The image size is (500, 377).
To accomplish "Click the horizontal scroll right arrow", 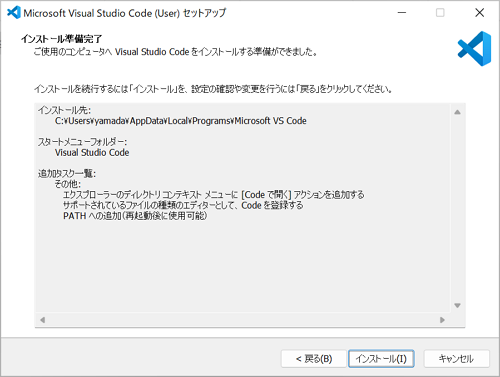I will [x=442, y=320].
